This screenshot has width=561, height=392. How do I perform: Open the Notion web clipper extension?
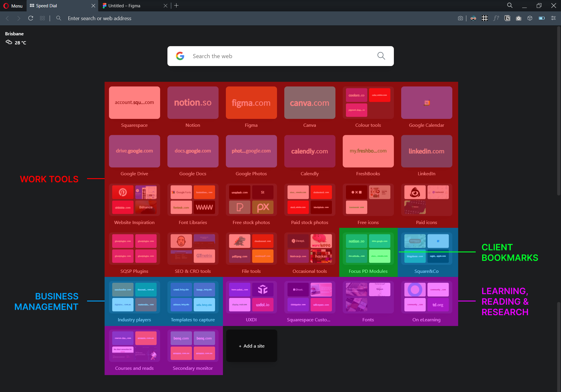508,18
